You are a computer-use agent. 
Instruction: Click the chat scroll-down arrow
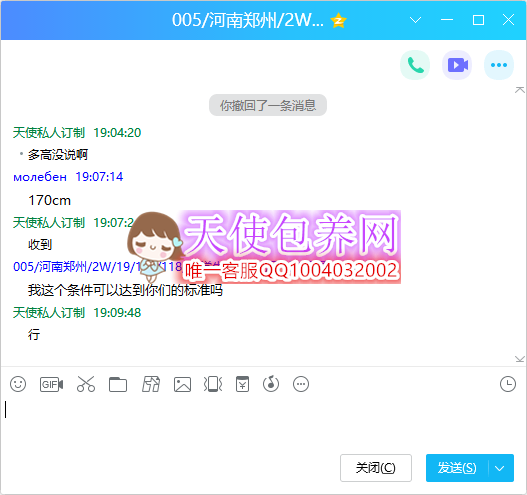pyautogui.click(x=520, y=359)
